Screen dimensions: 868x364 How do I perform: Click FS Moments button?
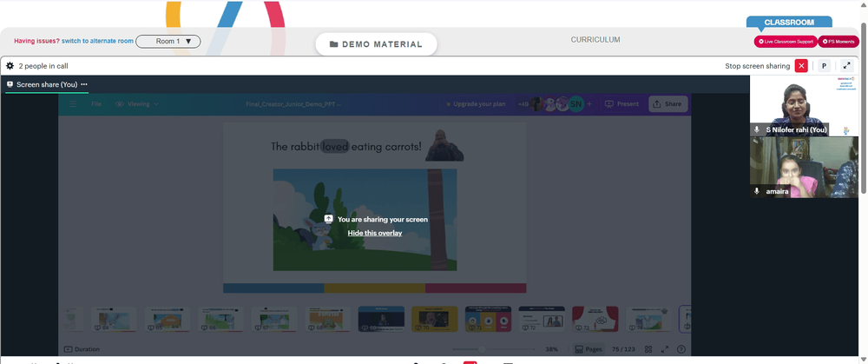point(838,42)
